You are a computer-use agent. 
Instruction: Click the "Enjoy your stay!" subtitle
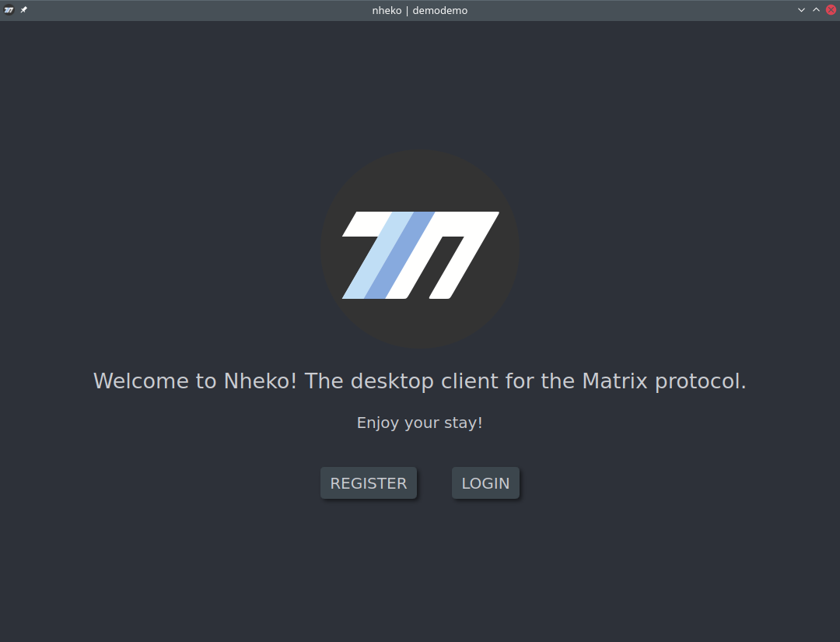420,423
